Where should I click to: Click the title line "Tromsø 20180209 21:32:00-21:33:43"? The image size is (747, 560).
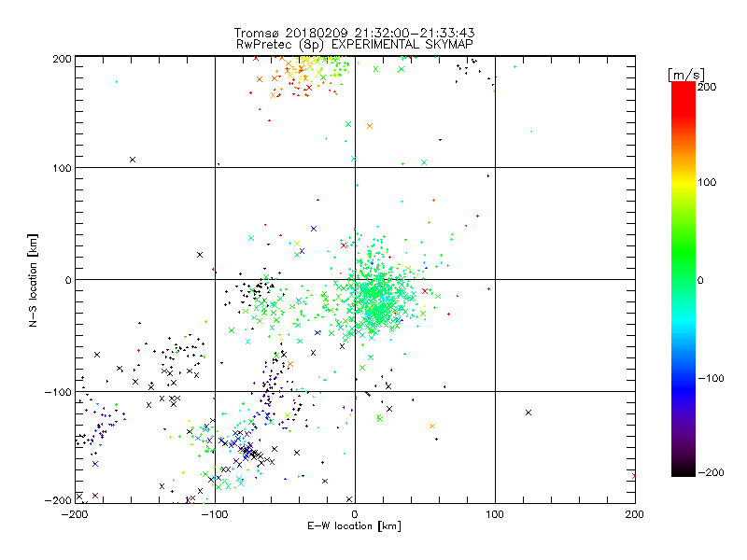pyautogui.click(x=354, y=33)
